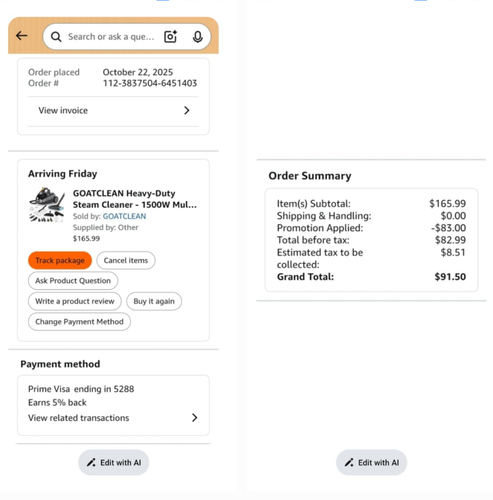
Task: Select Change Payment Method button
Action: (x=79, y=322)
